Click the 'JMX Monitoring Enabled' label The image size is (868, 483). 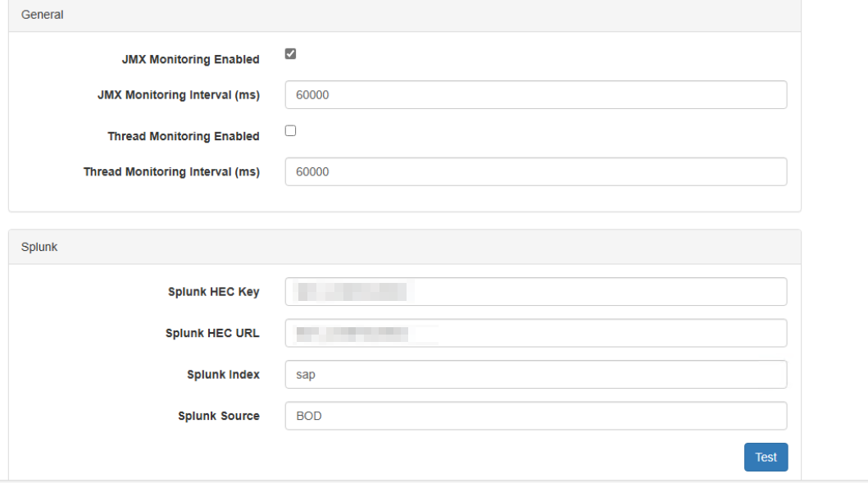click(190, 60)
